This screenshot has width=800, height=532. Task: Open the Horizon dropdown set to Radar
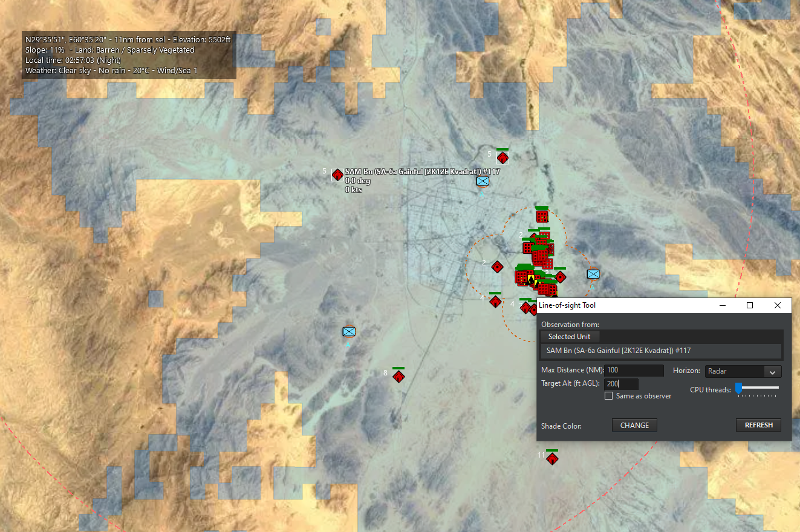(x=743, y=371)
